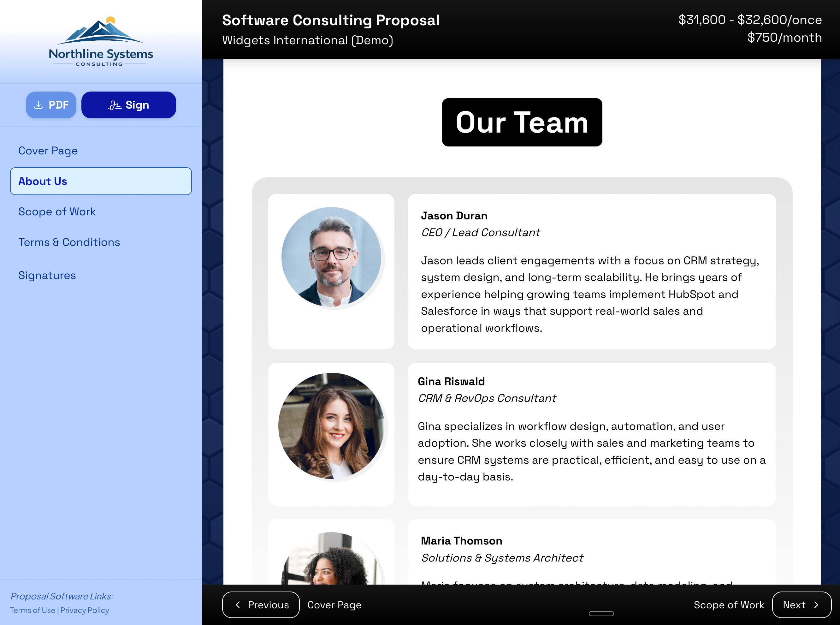The image size is (840, 625).
Task: Click the PDF download icon
Action: (x=38, y=105)
